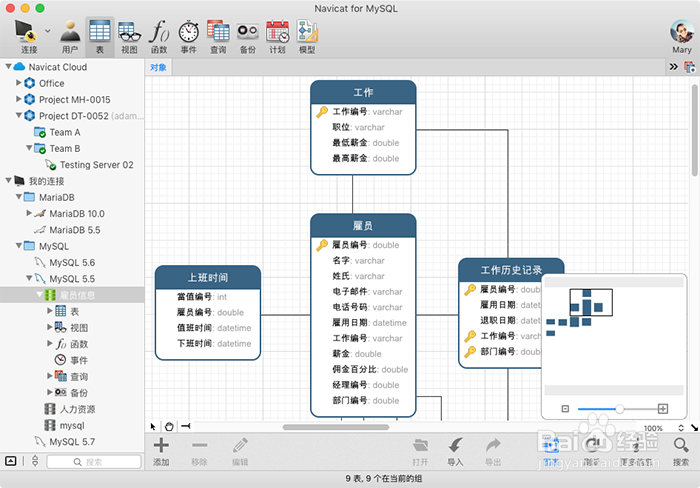The width and height of the screenshot is (700, 488).
Task: Click Mary's user avatar
Action: click(681, 31)
